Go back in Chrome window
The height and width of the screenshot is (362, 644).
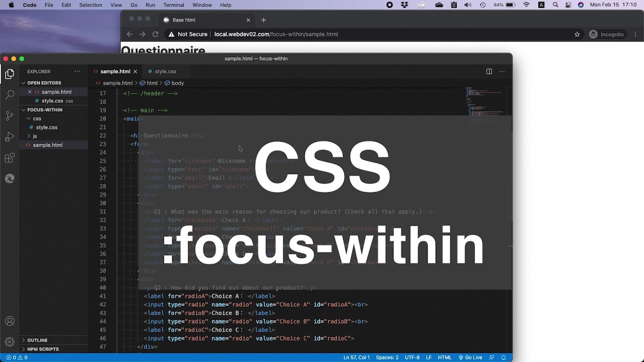point(129,34)
